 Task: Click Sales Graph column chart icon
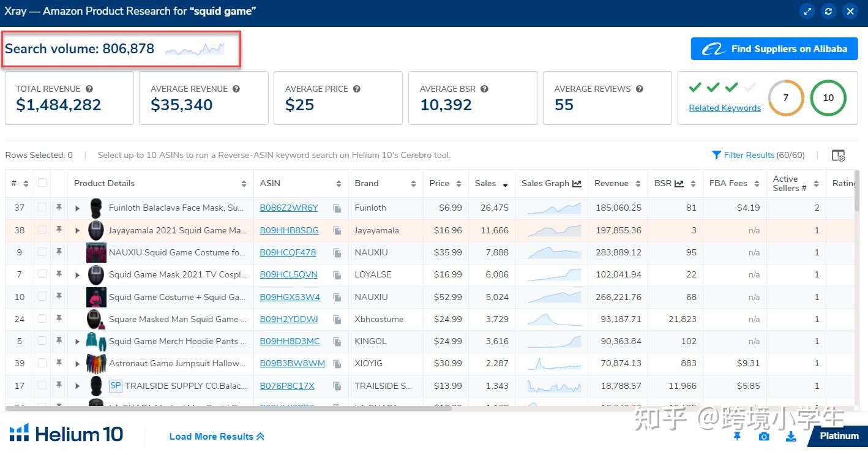coord(577,183)
